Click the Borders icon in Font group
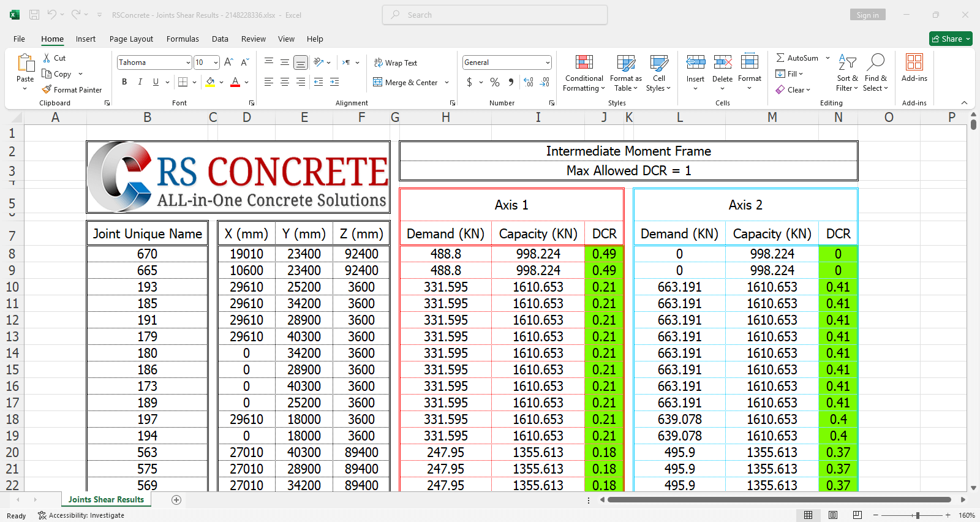Image resolution: width=980 pixels, height=522 pixels. 183,81
